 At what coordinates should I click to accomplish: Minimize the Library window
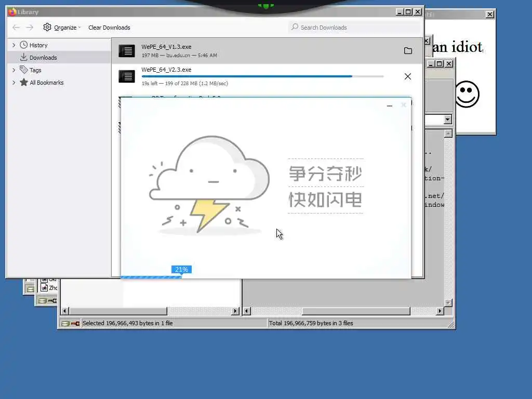(400, 12)
